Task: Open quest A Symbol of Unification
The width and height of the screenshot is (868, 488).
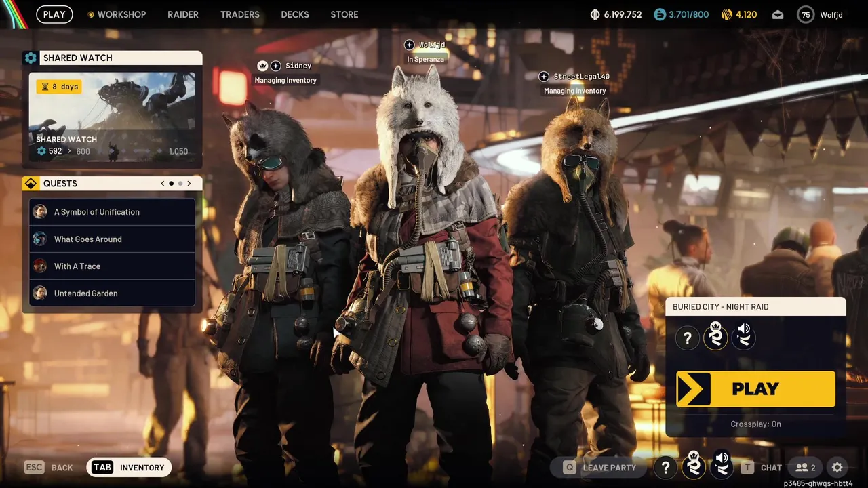Action: tap(112, 211)
